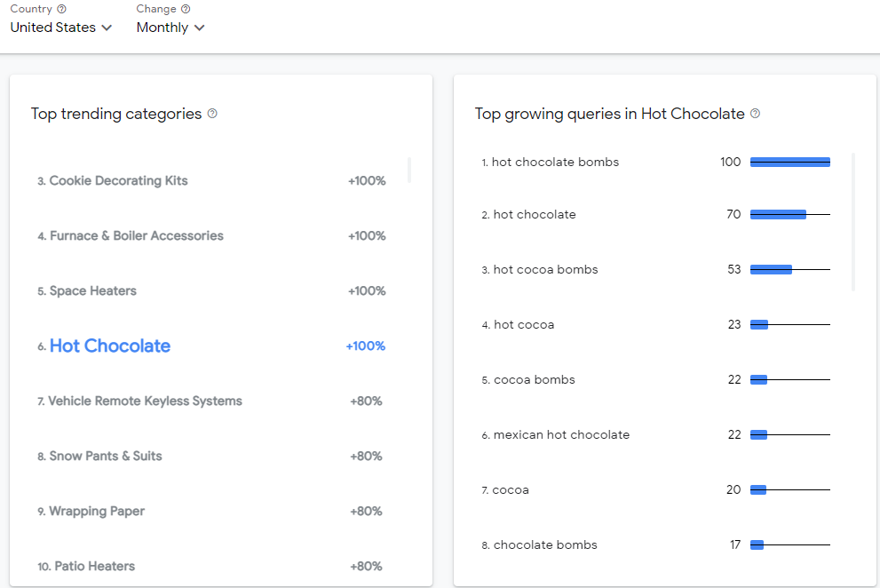The height and width of the screenshot is (588, 880).
Task: Click the trending categories list scrollbar
Action: point(409,170)
